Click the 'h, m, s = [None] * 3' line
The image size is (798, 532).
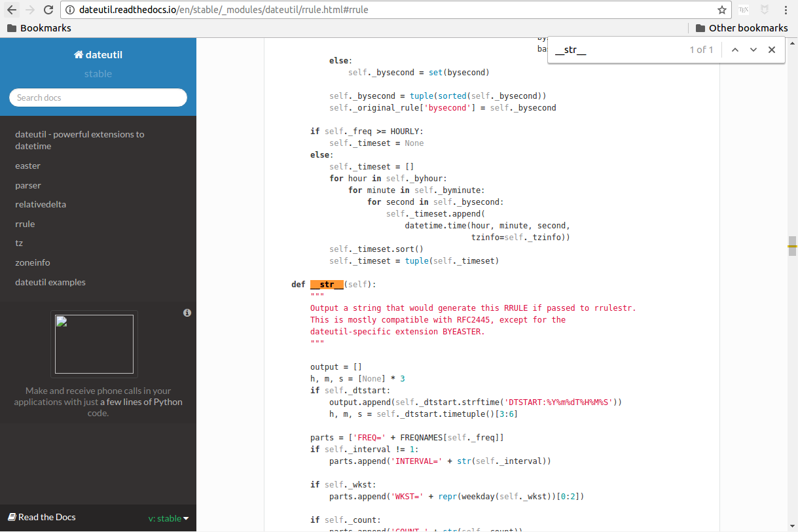click(357, 379)
